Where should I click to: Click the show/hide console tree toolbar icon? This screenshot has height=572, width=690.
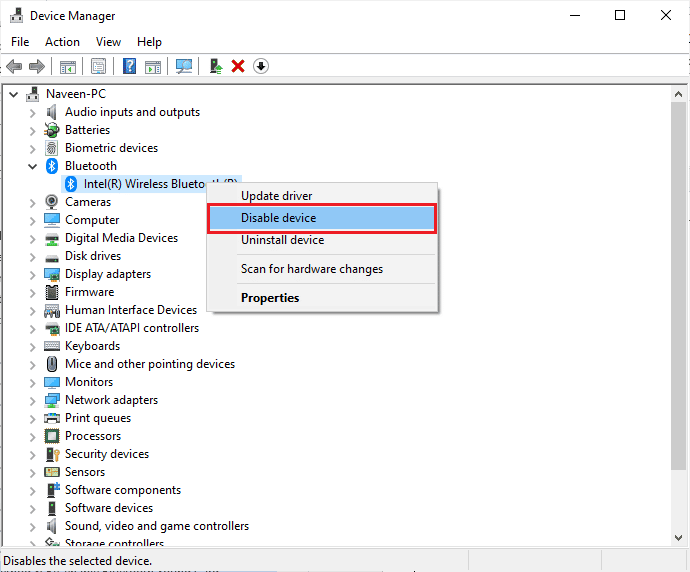68,67
